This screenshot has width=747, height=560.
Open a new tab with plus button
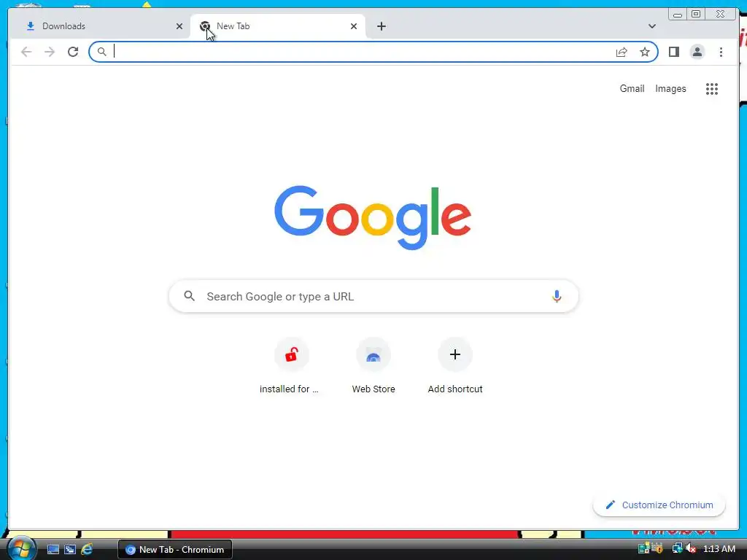point(381,26)
